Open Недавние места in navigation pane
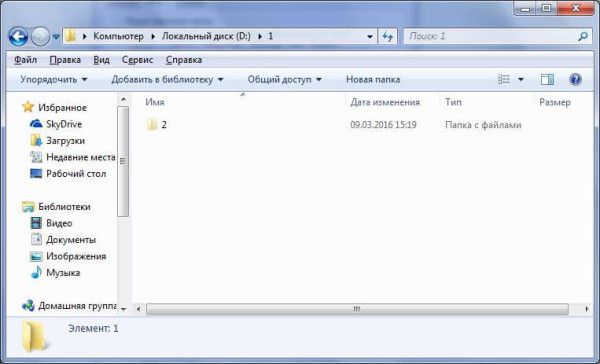The image size is (600, 364). click(80, 157)
